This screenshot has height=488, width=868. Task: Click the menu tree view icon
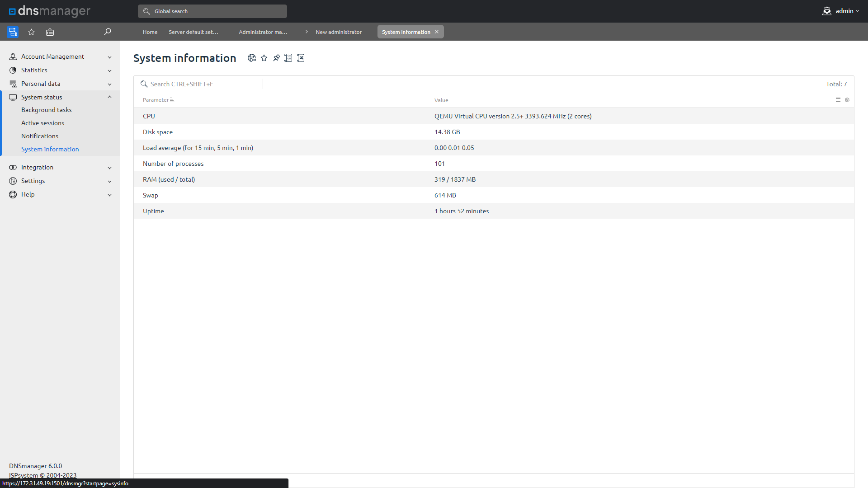pos(13,32)
